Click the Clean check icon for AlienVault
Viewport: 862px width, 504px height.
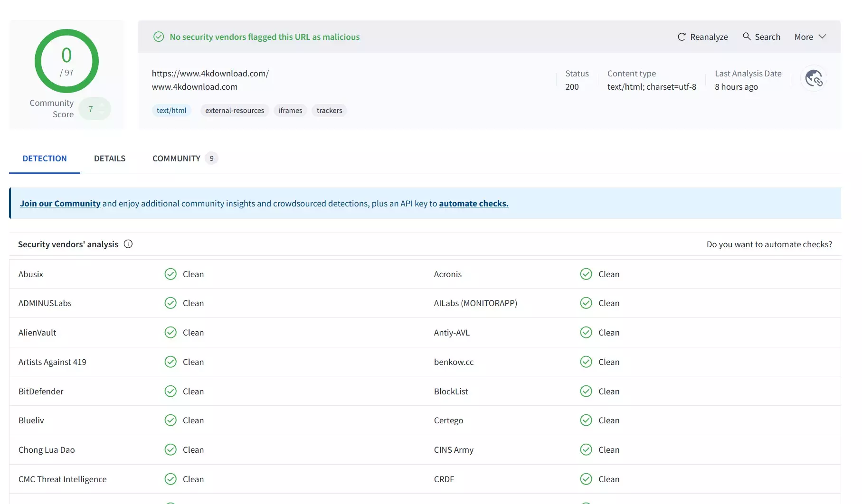pyautogui.click(x=171, y=332)
